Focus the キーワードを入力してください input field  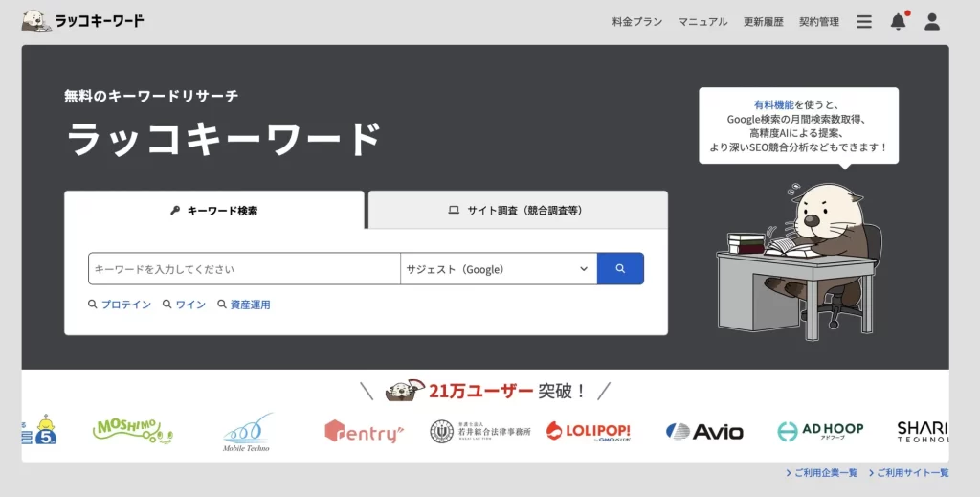click(244, 269)
